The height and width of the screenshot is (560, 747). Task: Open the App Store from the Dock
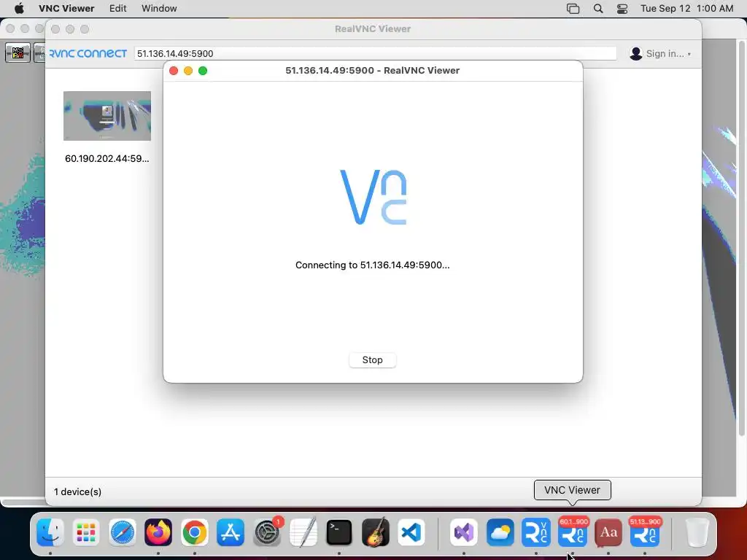231,532
